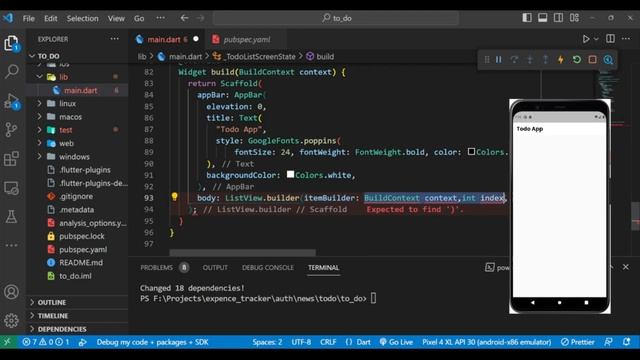Expand the DEPENDENCIES section
This screenshot has height=360, width=640.
point(62,329)
